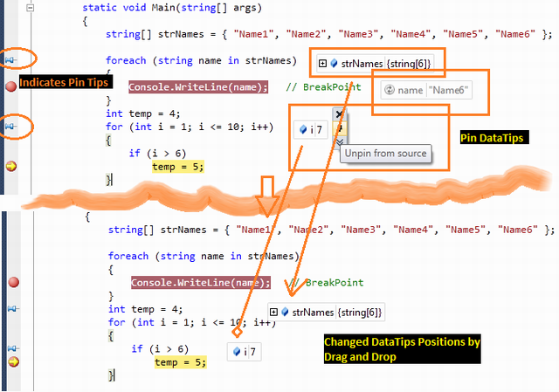Click name label in the greyed DataTip
This screenshot has height=392, width=559.
coord(410,90)
